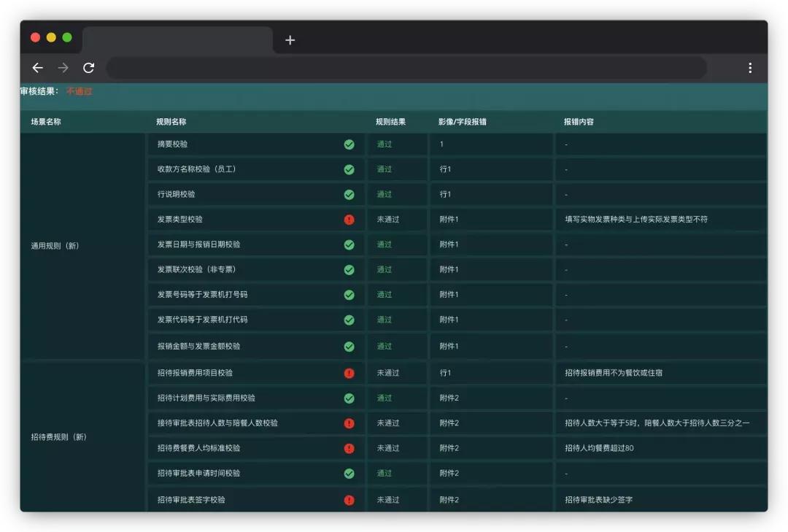This screenshot has height=532, width=788.
Task: Open a new browser tab with the plus button
Action: 290,40
